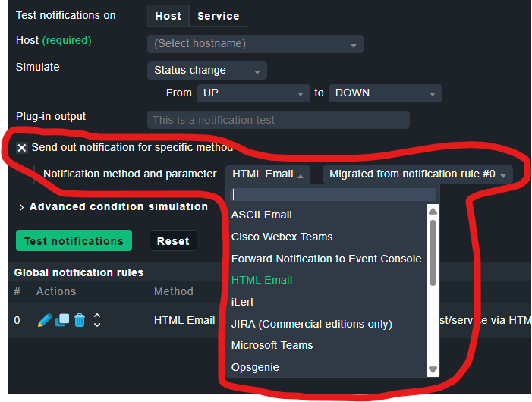Click the scroll-up arrow in the method list
532x402 pixels.
pos(433,212)
